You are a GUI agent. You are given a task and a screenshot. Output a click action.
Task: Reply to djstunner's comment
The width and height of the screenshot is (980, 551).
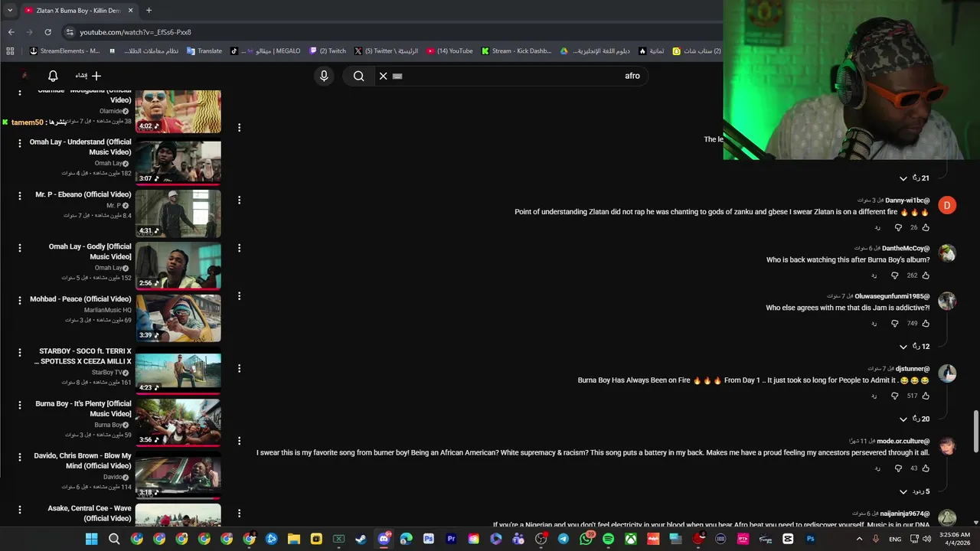click(874, 396)
